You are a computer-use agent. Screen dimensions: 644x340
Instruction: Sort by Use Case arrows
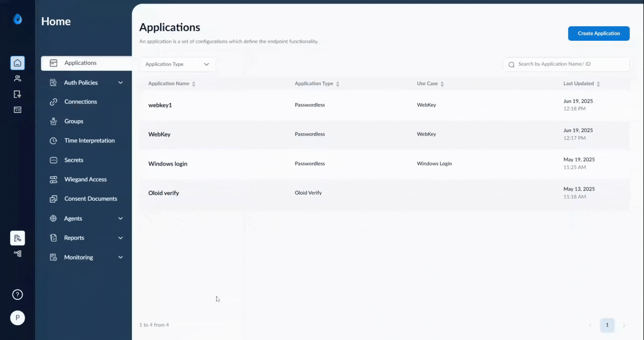(442, 84)
